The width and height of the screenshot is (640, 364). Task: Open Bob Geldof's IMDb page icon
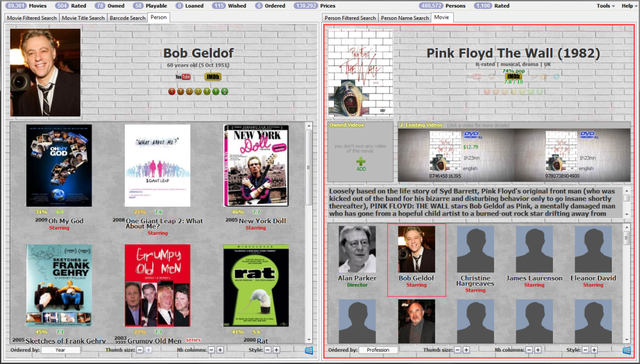pyautogui.click(x=212, y=77)
